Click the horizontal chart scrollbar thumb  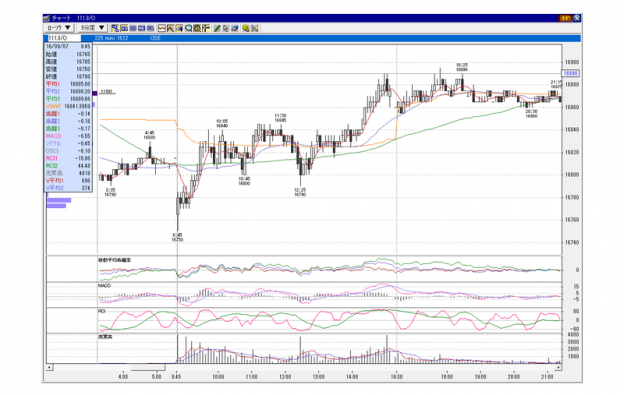(x=148, y=368)
